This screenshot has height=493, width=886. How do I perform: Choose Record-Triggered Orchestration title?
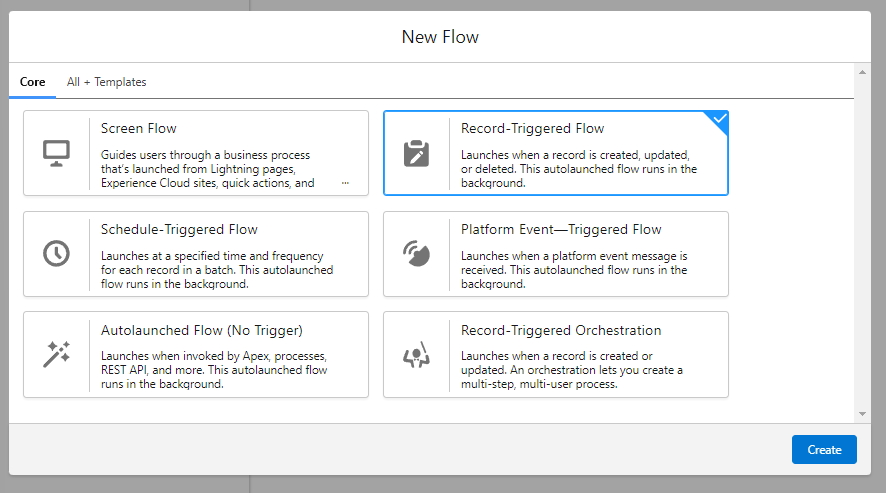pyautogui.click(x=561, y=330)
